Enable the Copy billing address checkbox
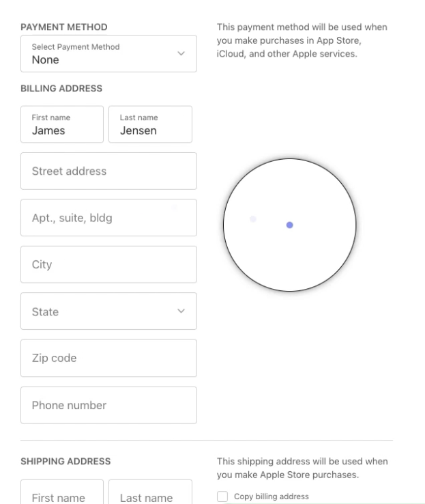 [x=222, y=496]
